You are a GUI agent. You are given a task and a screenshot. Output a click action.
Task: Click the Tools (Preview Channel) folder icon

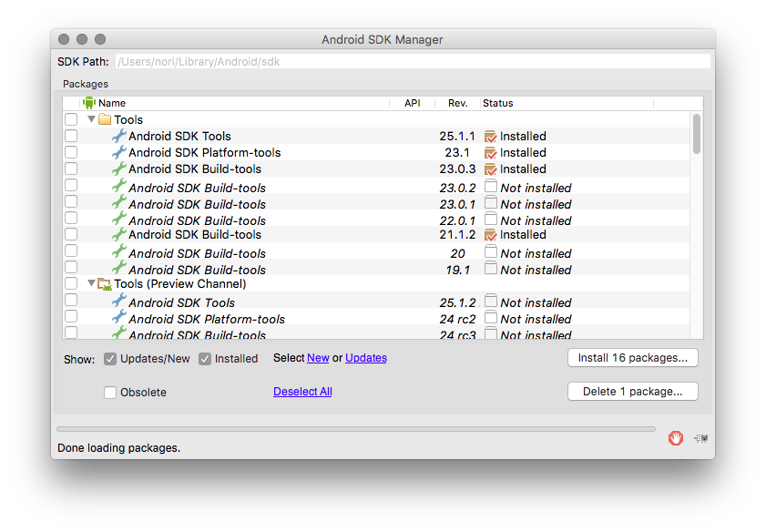[x=105, y=284]
